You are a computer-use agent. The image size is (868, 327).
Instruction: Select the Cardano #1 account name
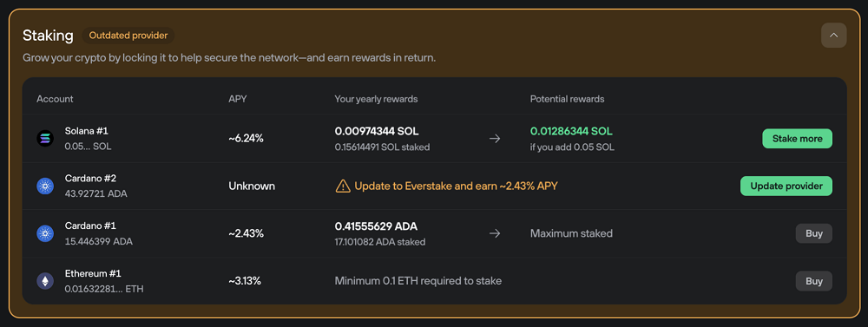click(x=89, y=226)
